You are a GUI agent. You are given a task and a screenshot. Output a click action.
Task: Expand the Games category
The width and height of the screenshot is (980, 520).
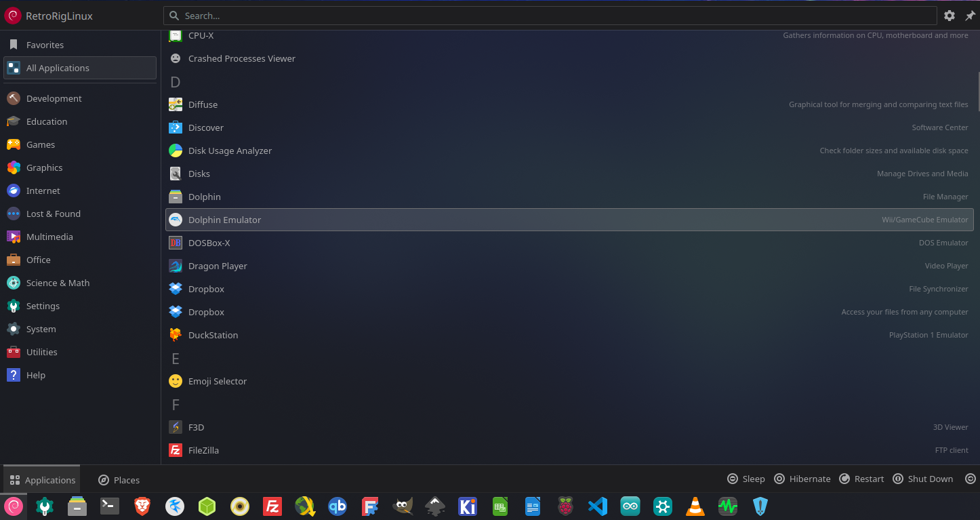pyautogui.click(x=41, y=144)
